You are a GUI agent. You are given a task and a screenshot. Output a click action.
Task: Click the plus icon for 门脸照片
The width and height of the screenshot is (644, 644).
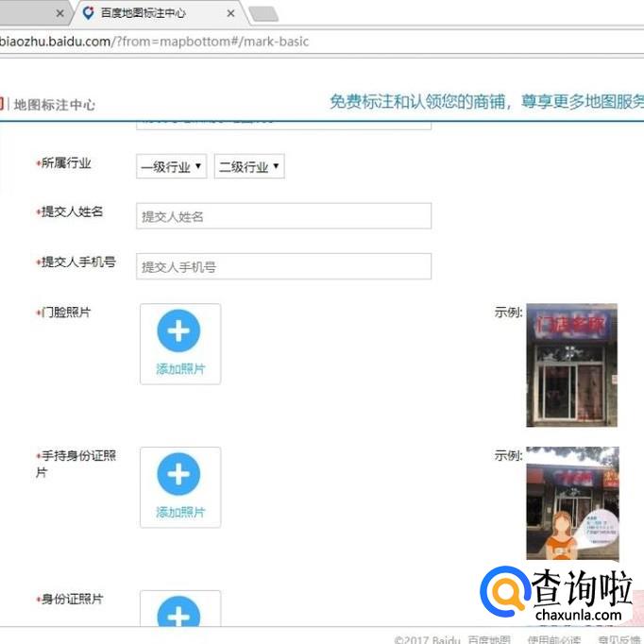(x=178, y=331)
